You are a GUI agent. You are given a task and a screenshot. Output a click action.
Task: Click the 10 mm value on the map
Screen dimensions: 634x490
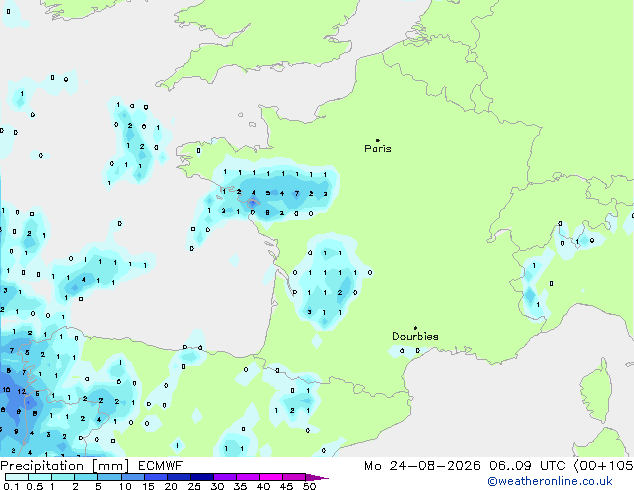pos(6,390)
